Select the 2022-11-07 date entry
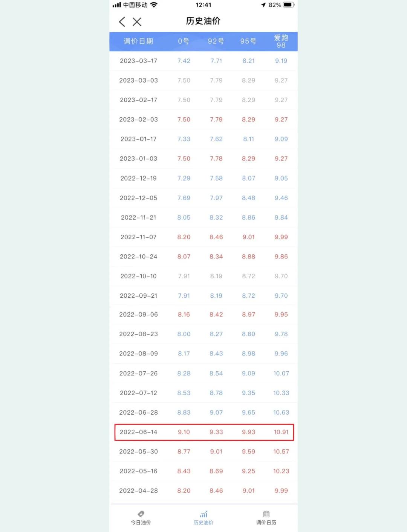This screenshot has width=407, height=532. point(138,237)
